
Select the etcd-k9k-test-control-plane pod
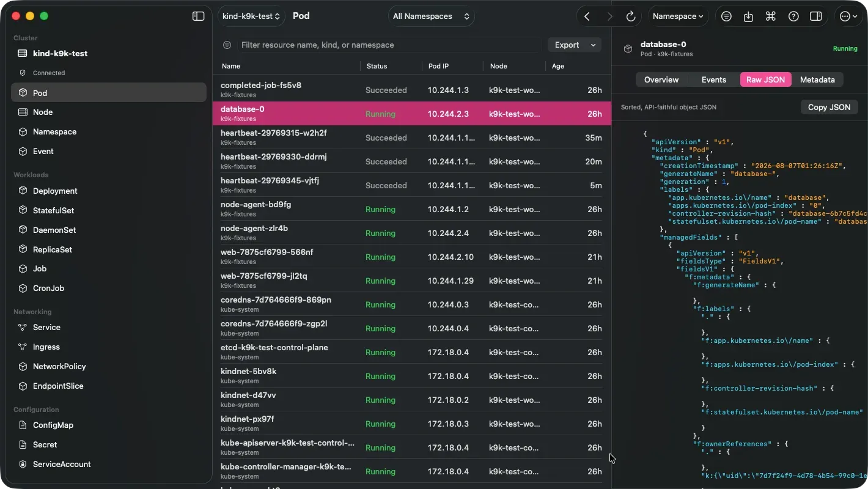pyautogui.click(x=412, y=352)
